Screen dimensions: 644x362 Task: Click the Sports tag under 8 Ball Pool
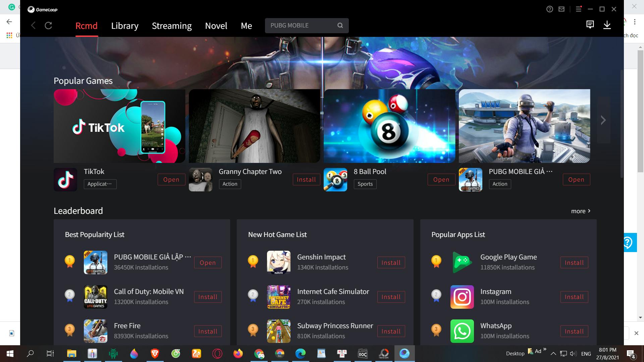(365, 184)
